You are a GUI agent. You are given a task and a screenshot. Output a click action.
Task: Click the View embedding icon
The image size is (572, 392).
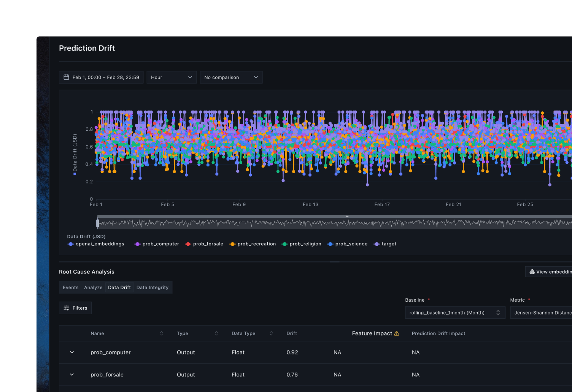532,272
